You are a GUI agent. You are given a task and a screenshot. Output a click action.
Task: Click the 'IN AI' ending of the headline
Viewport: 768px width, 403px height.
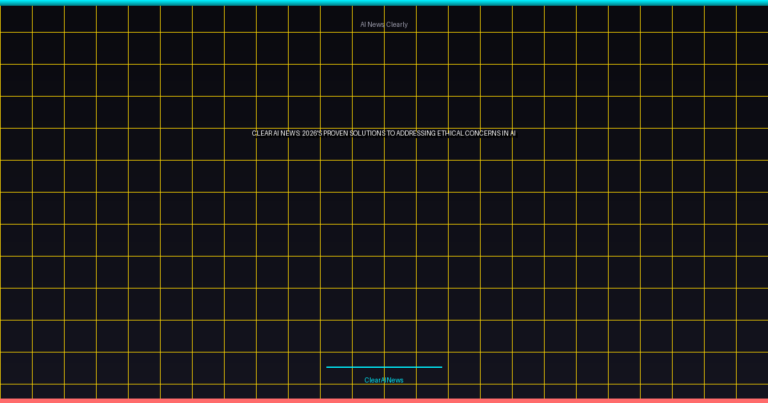pos(508,133)
